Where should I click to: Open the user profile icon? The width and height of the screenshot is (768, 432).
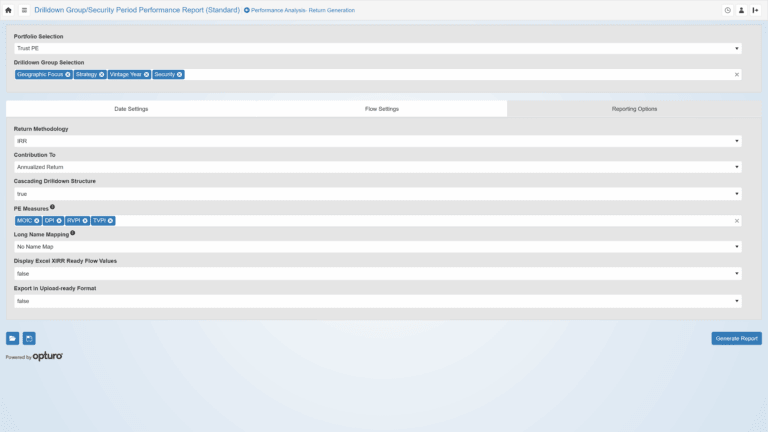coord(741,10)
